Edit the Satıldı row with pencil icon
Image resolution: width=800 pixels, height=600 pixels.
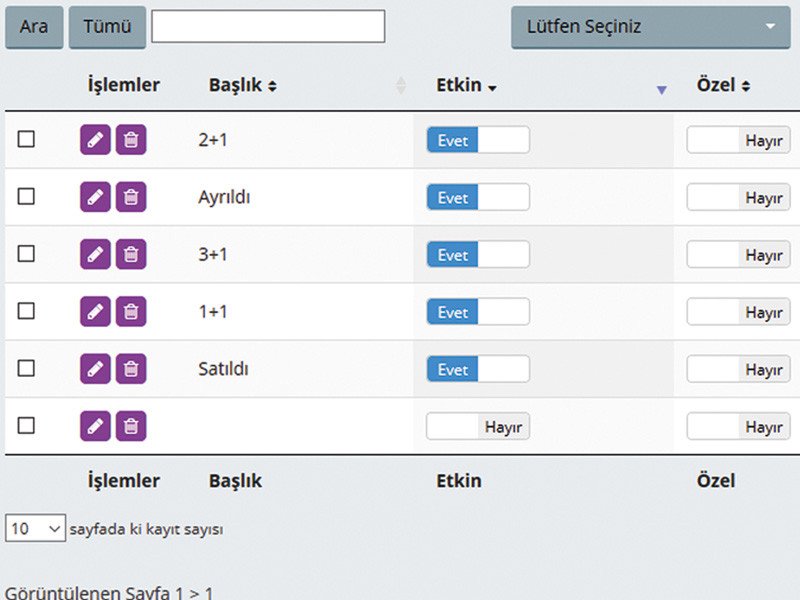point(95,368)
